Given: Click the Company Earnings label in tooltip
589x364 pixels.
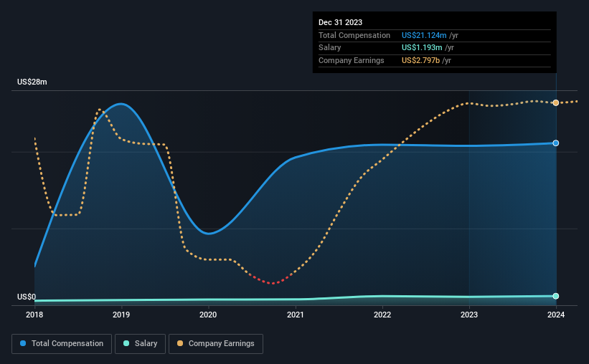Looking at the screenshot, I should (352, 60).
